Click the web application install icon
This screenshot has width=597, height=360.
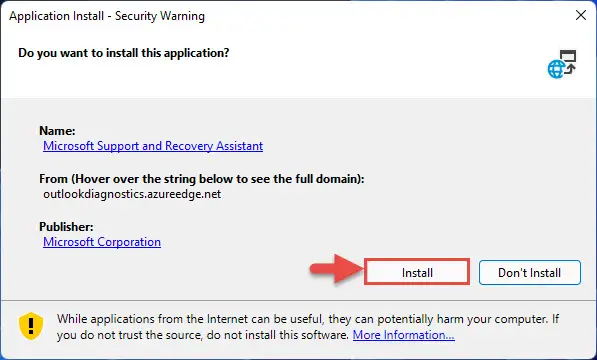coord(562,64)
